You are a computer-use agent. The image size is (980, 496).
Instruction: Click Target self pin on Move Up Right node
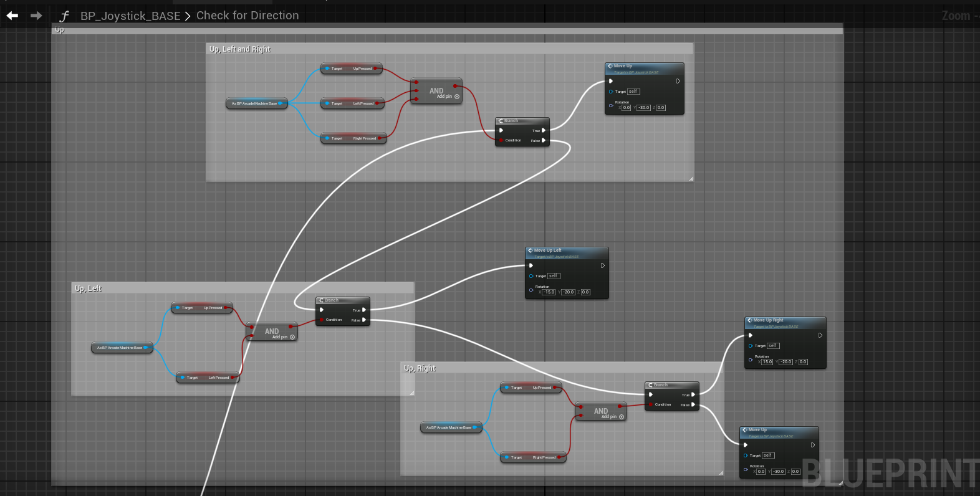coord(751,346)
